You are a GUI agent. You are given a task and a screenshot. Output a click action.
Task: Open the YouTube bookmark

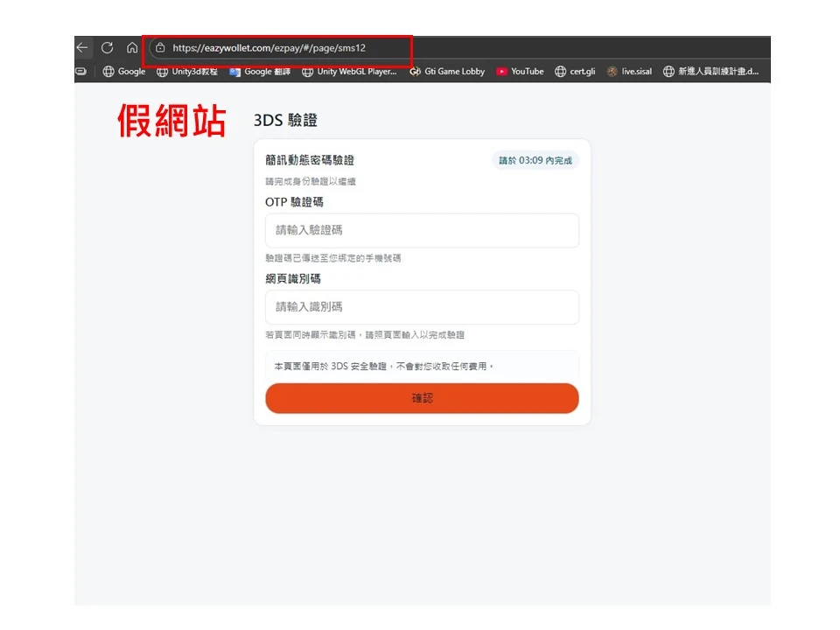(520, 72)
